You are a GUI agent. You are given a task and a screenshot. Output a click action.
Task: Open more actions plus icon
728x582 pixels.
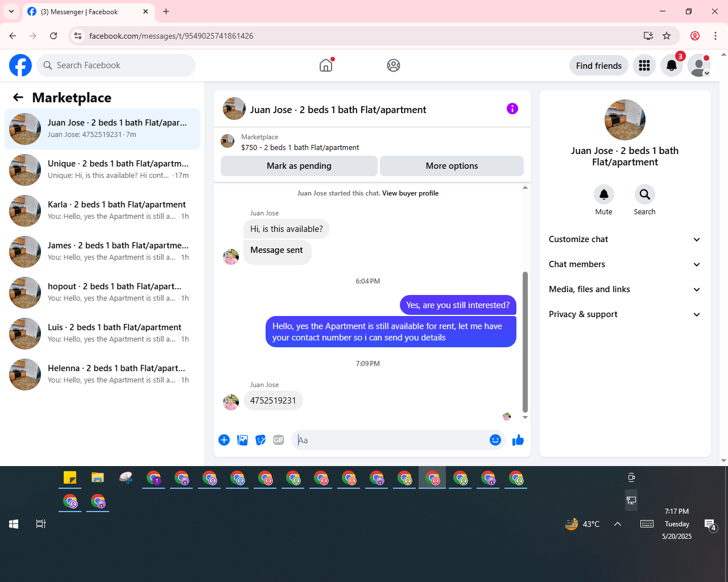224,440
